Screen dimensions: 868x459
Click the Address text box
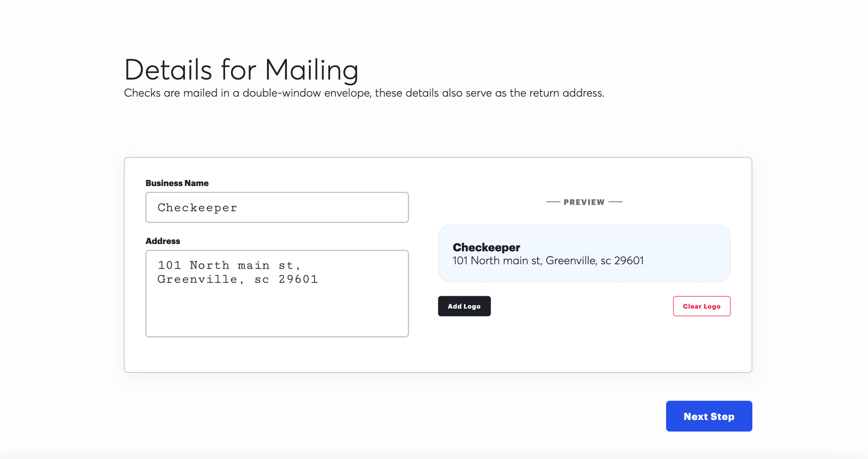pyautogui.click(x=277, y=293)
